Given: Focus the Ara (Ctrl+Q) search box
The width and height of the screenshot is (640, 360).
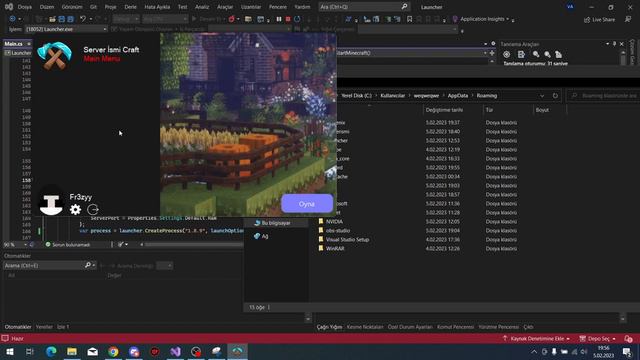Looking at the screenshot, I should [364, 7].
